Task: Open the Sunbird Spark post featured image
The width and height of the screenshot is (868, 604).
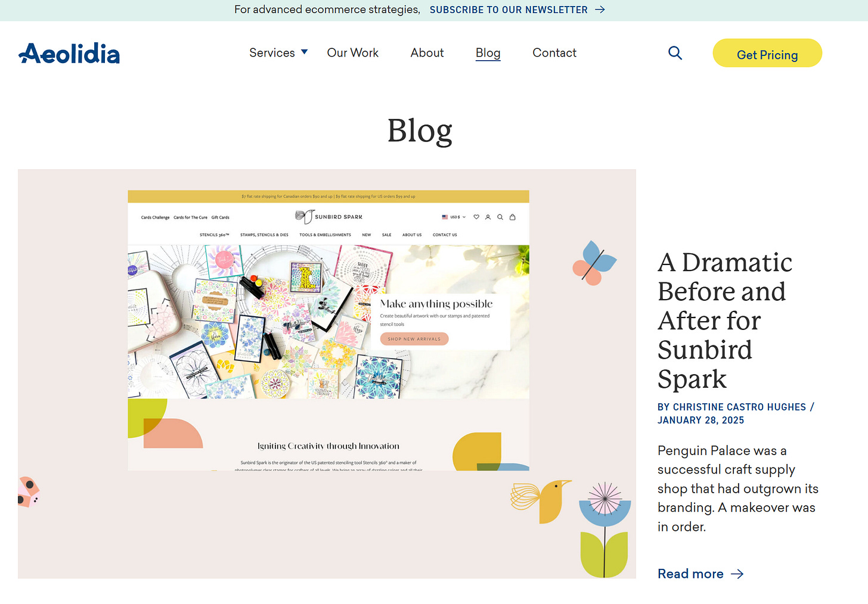Action: point(327,373)
